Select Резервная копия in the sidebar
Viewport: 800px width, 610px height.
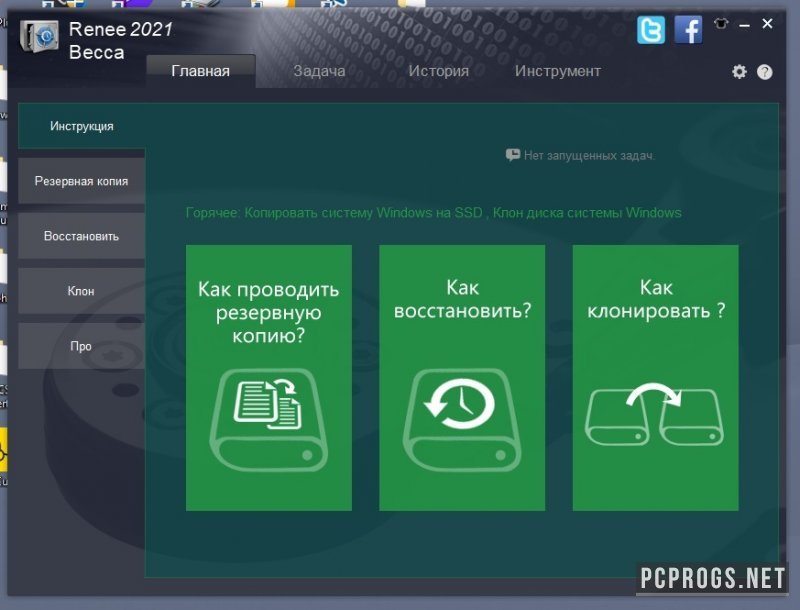click(82, 181)
